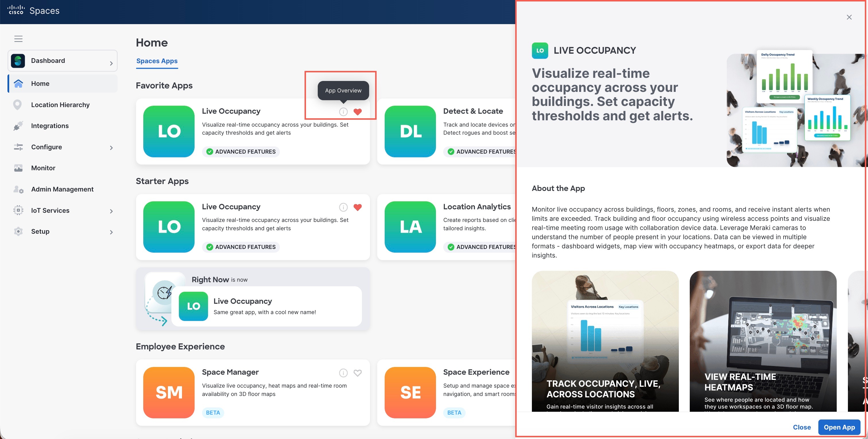Open Location Hierarchy from the sidebar
Image resolution: width=868 pixels, height=439 pixels.
(60, 105)
